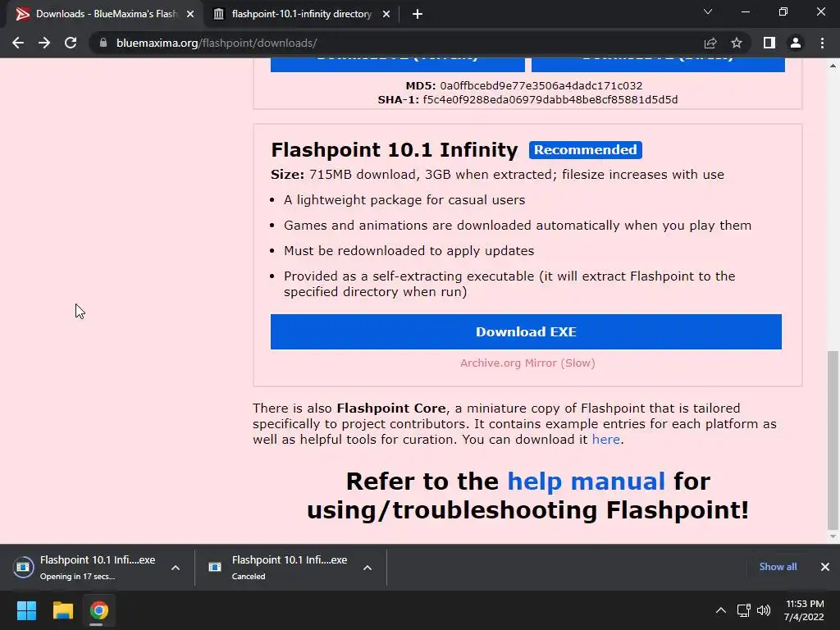Switch to flashpoint-10.1-infinity directory tab
This screenshot has height=630, width=840.
click(x=301, y=14)
